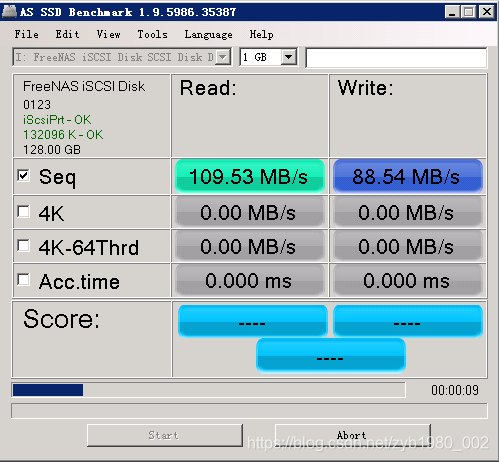This screenshot has width=499, height=462.
Task: Enable the Acc.time benchmark checkbox
Action: coord(24,280)
